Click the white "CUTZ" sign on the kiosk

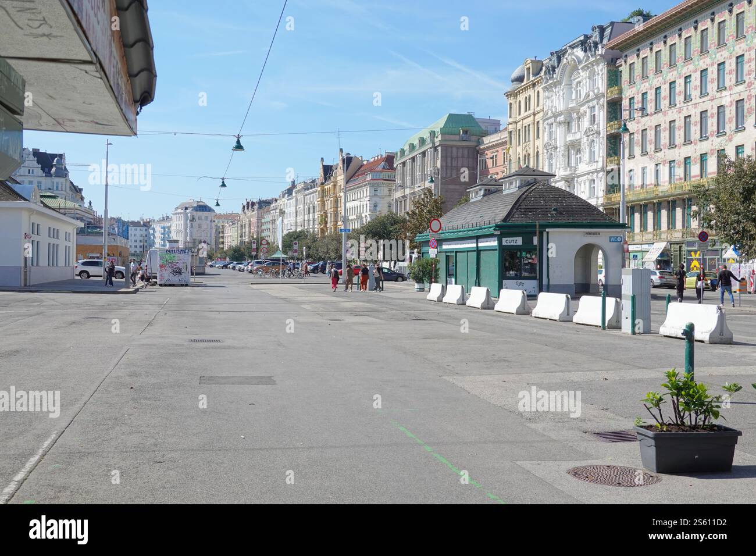(512, 241)
